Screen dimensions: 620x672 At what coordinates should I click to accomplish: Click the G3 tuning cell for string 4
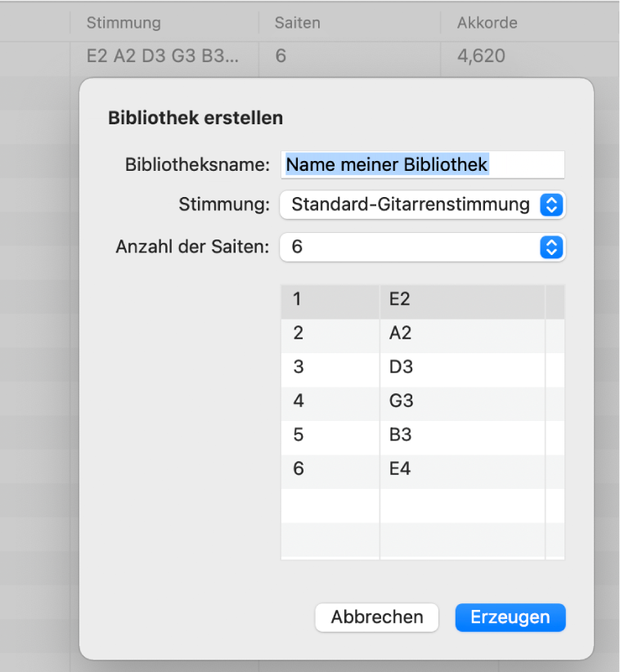tap(401, 401)
